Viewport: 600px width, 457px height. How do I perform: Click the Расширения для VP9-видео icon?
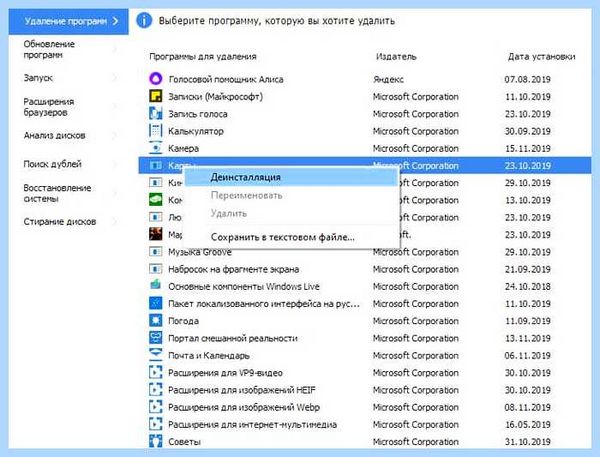[155, 372]
